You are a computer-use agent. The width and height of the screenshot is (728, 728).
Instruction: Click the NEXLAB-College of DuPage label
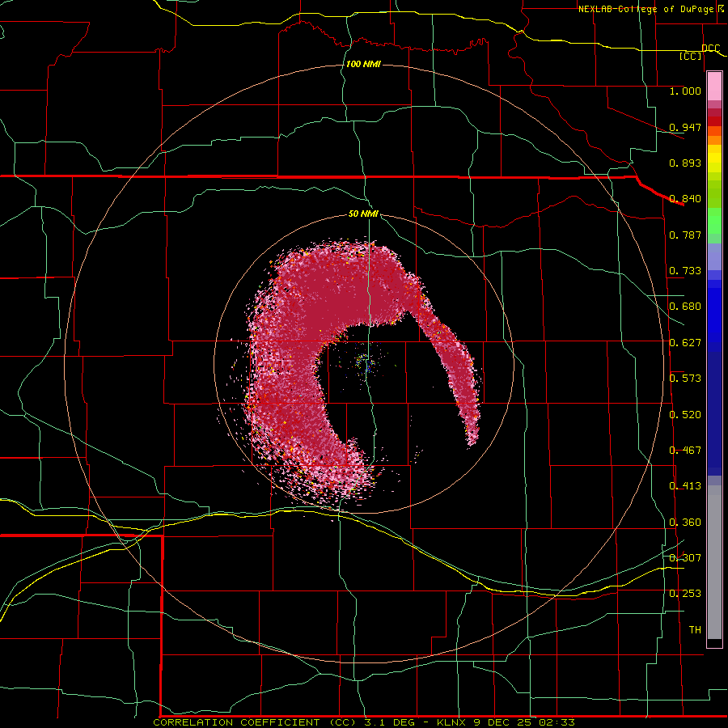click(650, 9)
